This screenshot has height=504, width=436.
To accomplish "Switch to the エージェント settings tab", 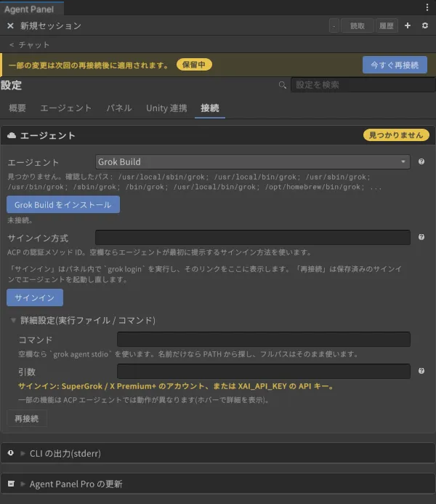I will (x=66, y=108).
